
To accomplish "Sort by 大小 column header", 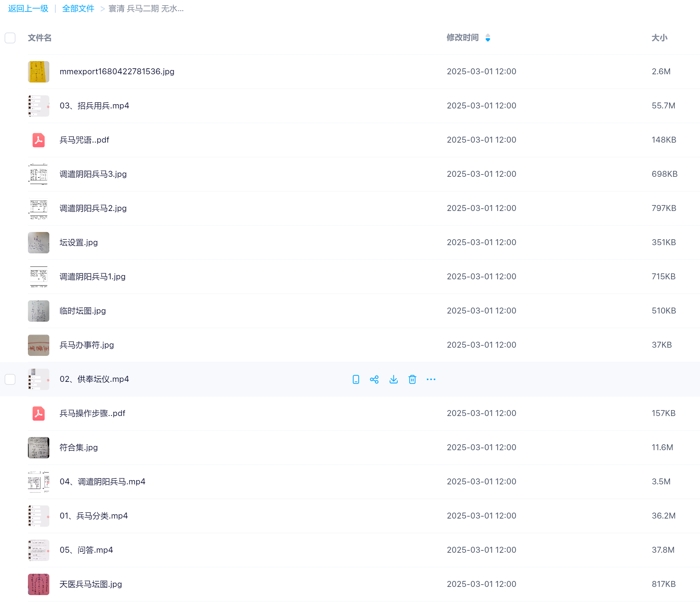I will 660,38.
